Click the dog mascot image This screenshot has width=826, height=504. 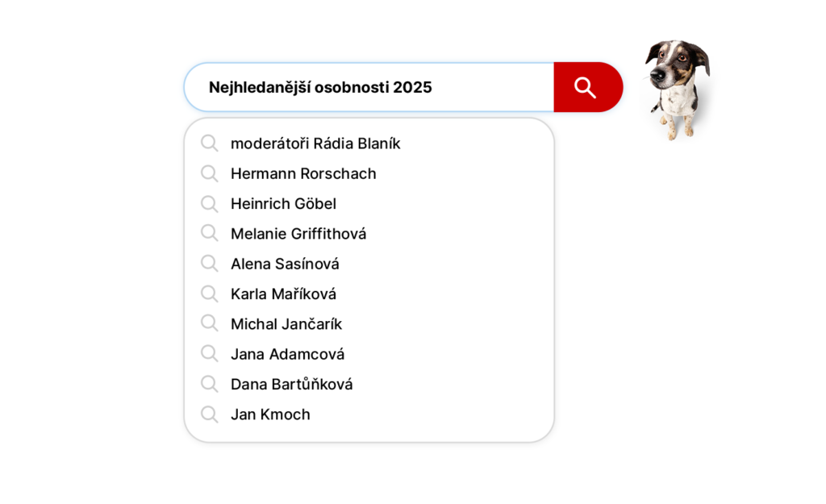click(677, 87)
